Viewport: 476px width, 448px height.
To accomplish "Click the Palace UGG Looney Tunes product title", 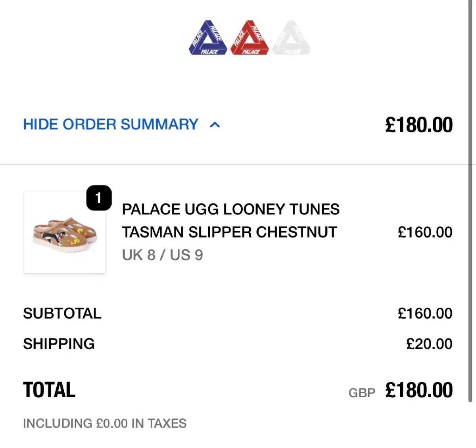I will 230,220.
